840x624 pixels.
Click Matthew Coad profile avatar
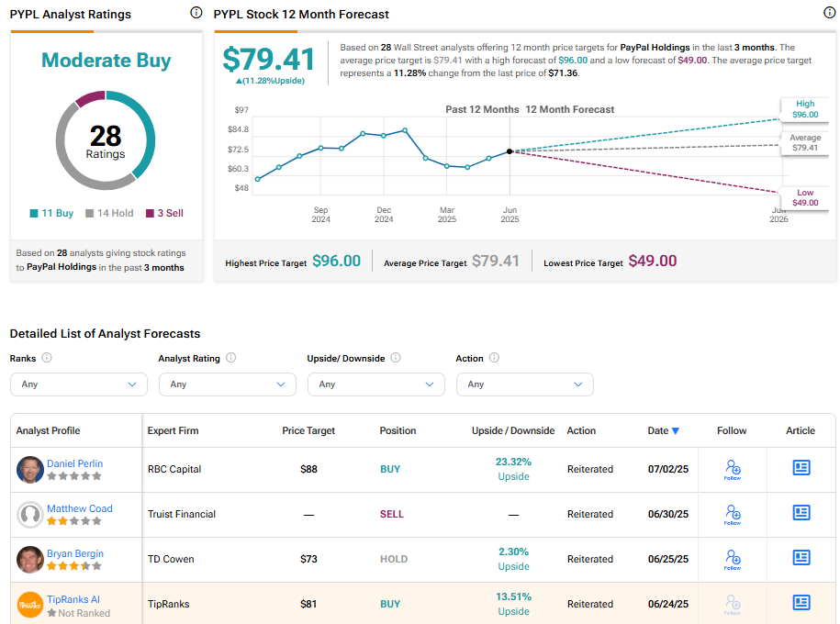(30, 515)
